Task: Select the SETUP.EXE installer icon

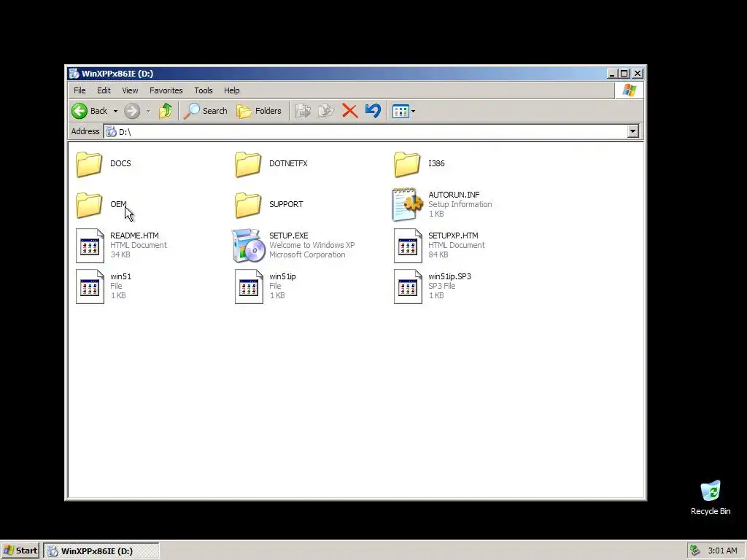Action: point(248,246)
